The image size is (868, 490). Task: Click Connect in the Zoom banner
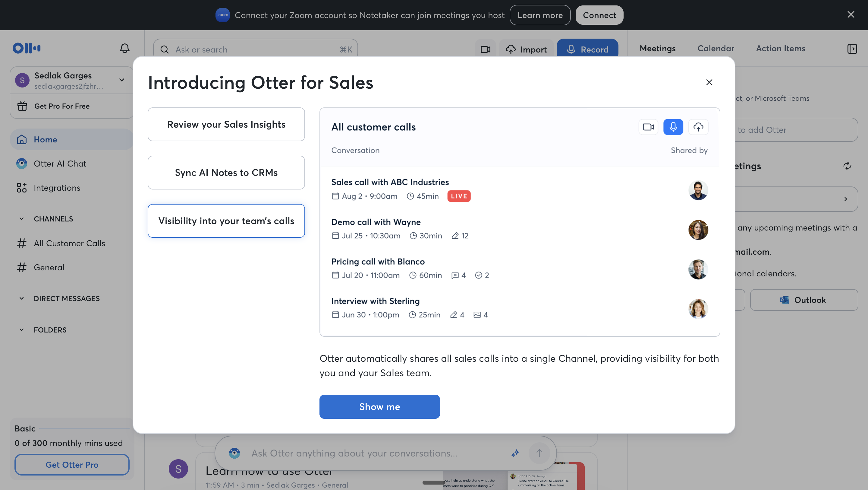599,15
